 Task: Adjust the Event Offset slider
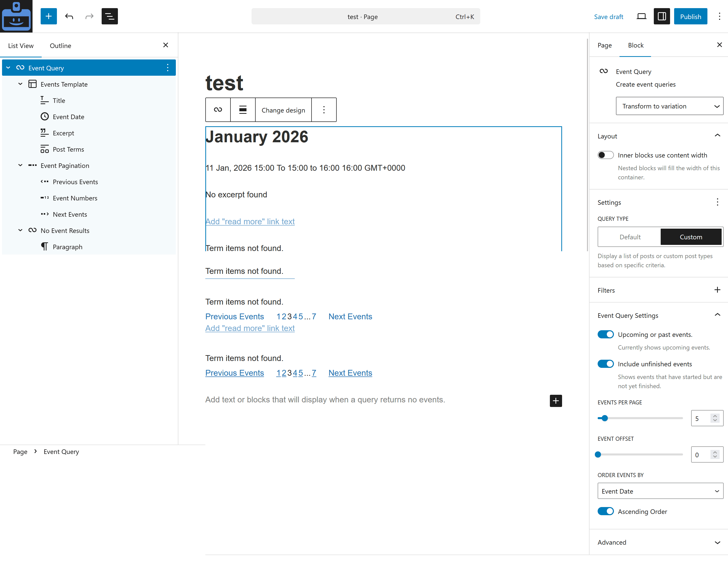tap(640, 454)
